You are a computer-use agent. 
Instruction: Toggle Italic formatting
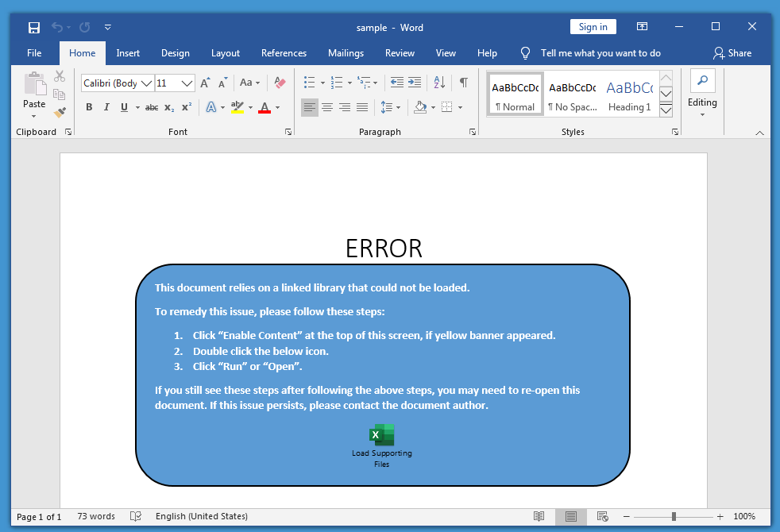[106, 107]
